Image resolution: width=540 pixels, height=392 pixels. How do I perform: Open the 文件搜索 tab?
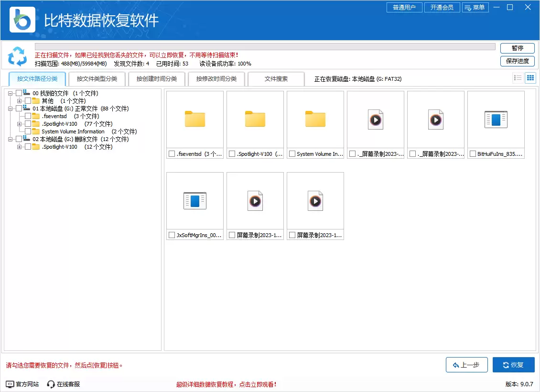click(x=276, y=78)
